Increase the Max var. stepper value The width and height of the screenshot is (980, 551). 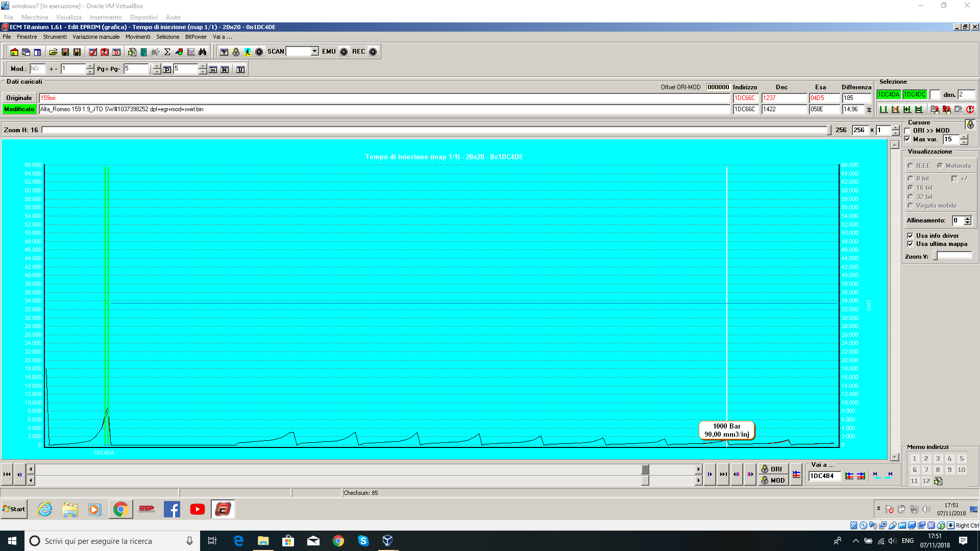964,137
